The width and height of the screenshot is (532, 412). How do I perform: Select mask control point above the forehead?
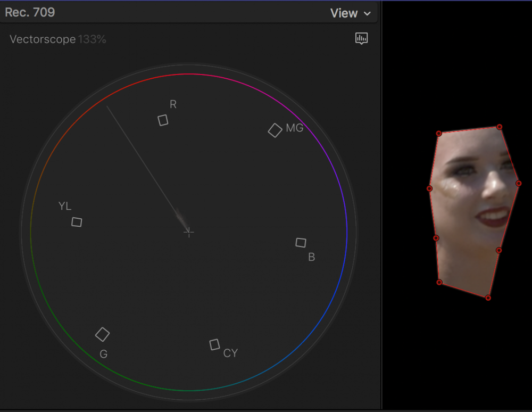439,134
